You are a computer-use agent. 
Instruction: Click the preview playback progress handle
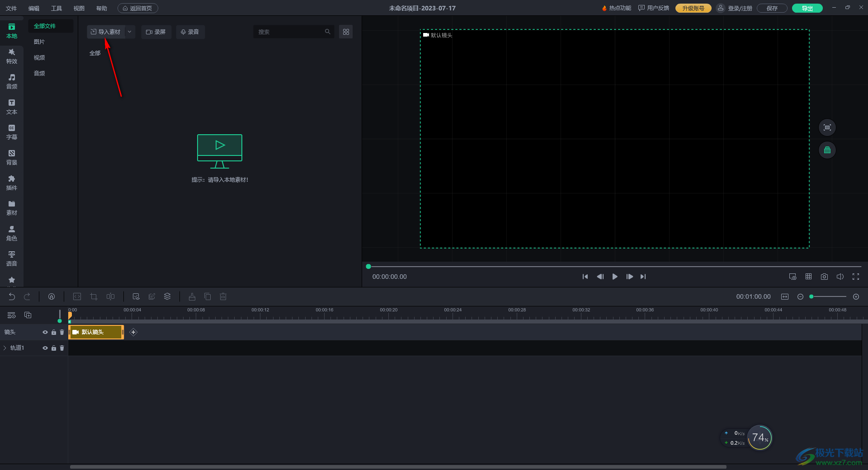pos(368,267)
